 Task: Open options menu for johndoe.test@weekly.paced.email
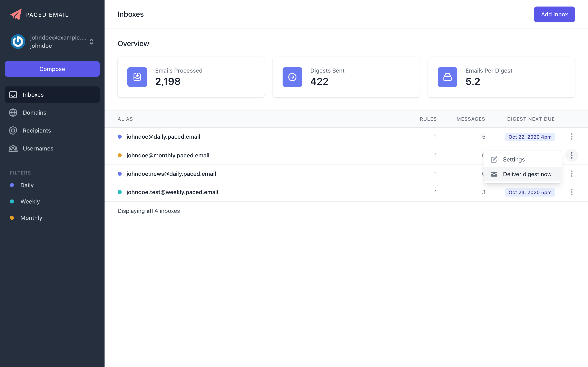coord(572,192)
